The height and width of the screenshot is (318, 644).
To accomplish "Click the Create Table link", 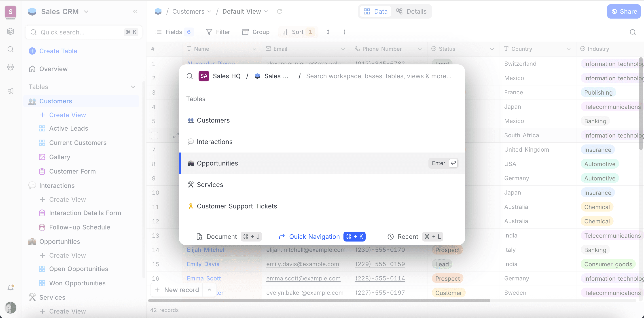I will click(58, 51).
